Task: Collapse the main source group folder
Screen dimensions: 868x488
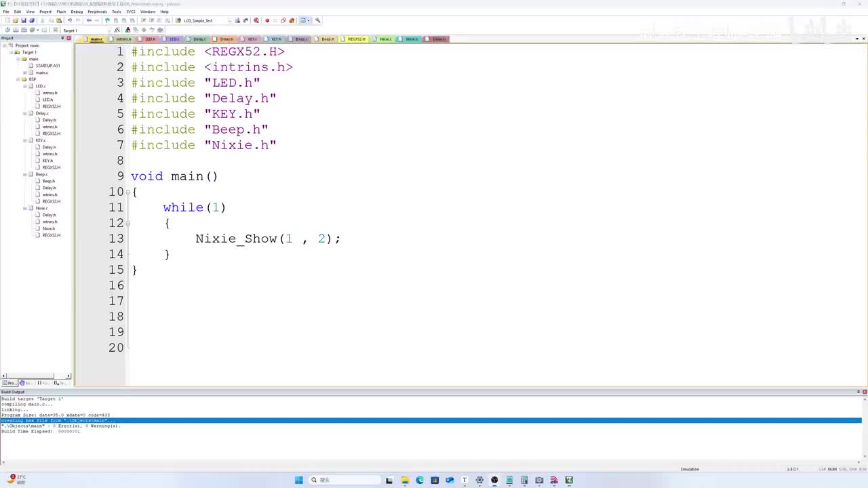Action: (18, 59)
